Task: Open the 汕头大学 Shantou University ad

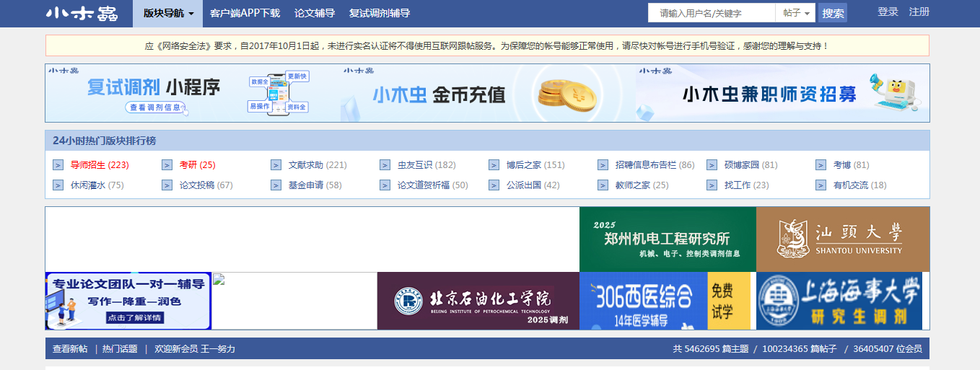Action: (843, 239)
